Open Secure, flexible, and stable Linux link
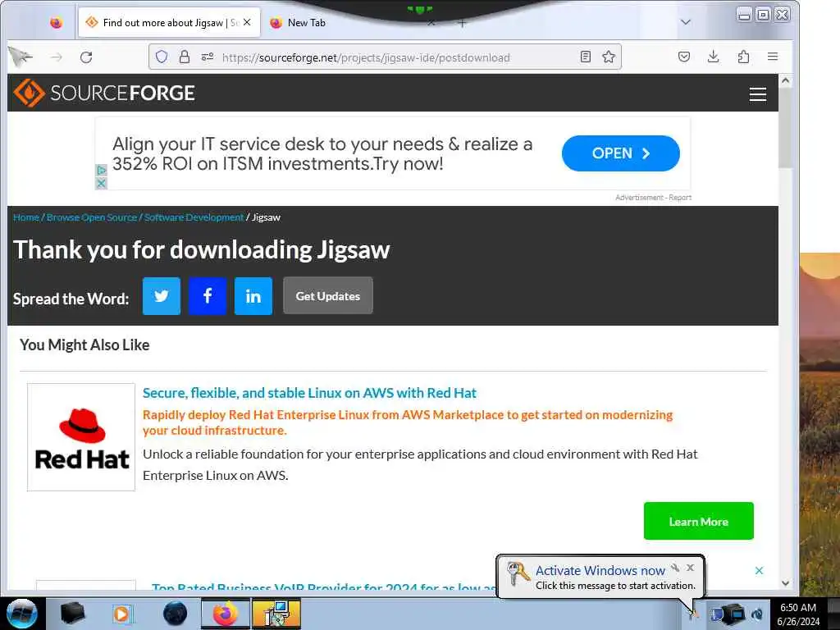Screen dimensions: 840x630 [x=309, y=393]
